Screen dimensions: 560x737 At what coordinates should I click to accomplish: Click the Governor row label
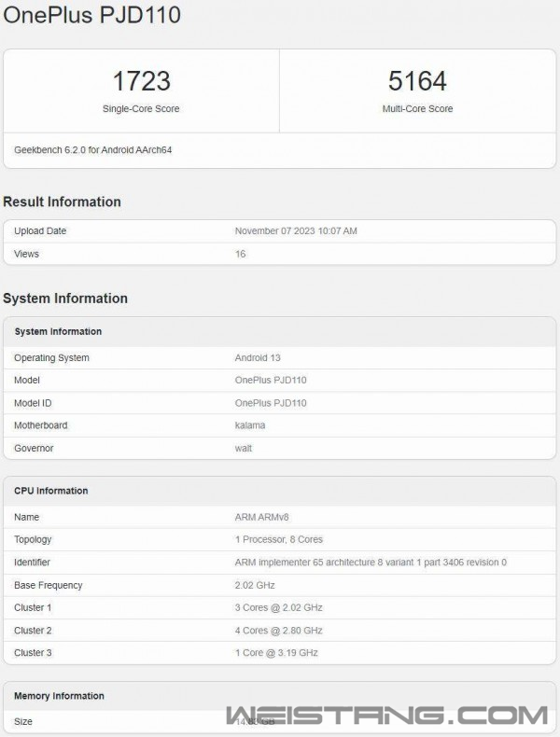click(34, 448)
